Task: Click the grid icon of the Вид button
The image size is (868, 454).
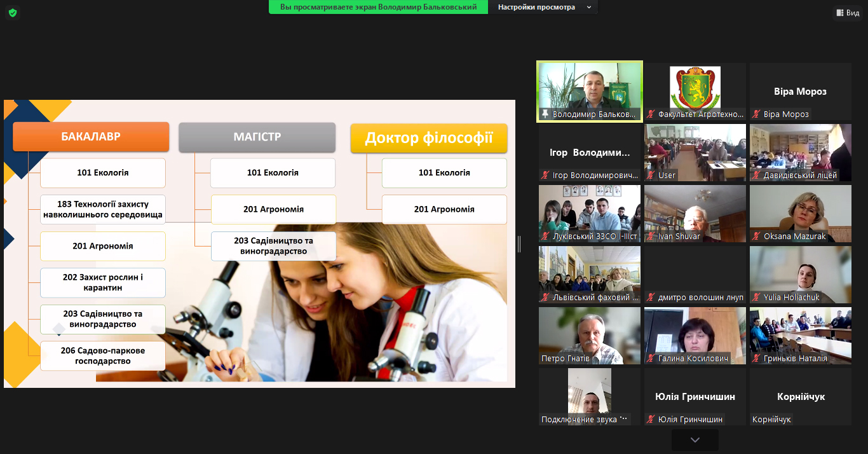Action: point(839,13)
